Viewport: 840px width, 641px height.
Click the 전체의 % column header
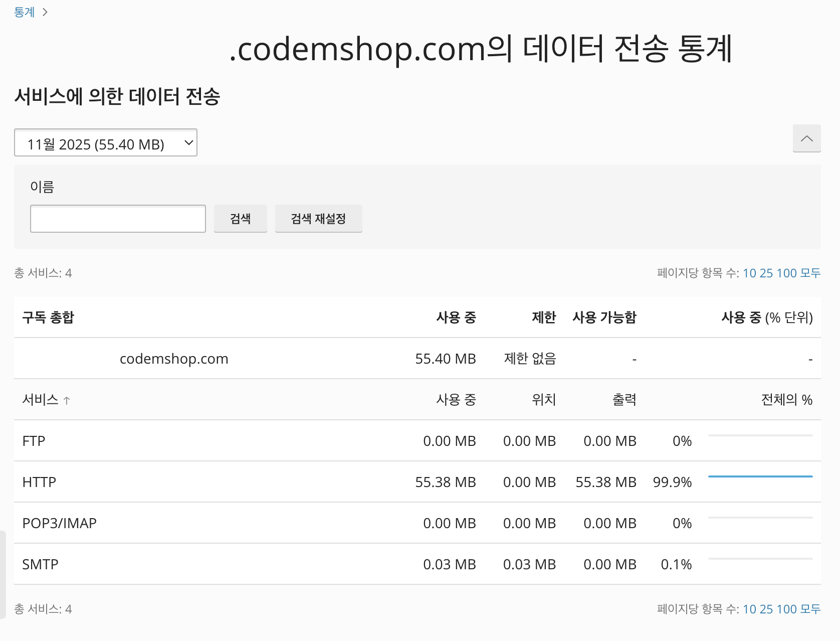click(786, 400)
